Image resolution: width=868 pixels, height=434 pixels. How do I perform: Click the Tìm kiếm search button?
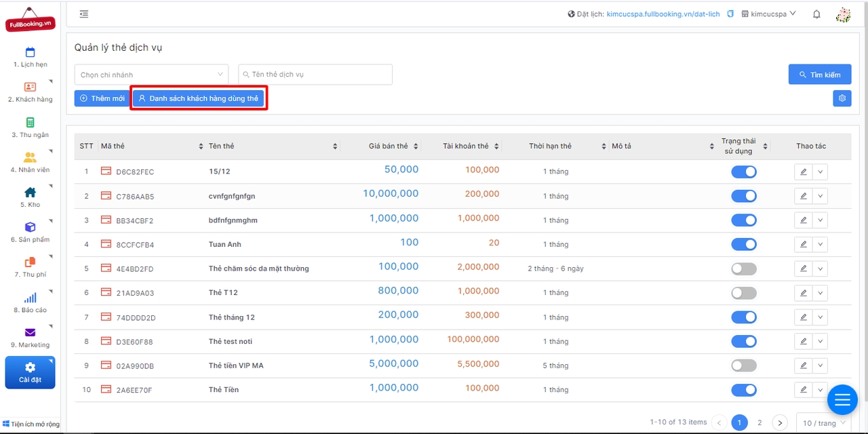click(x=819, y=75)
